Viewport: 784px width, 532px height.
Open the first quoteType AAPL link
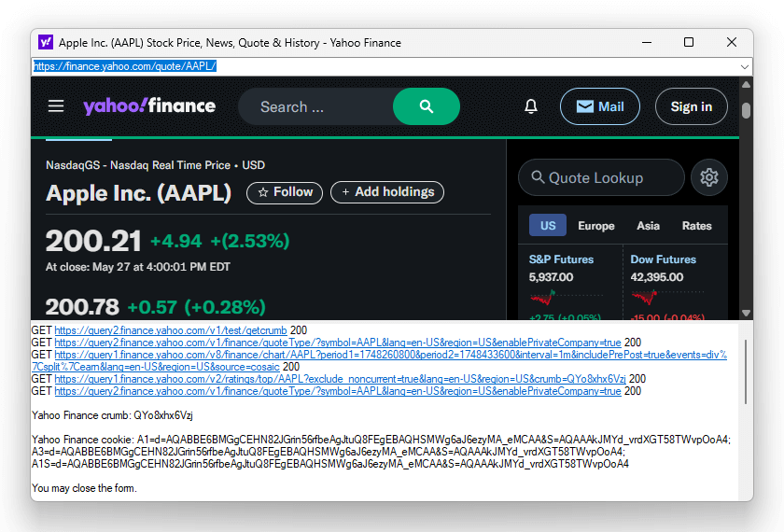pyautogui.click(x=338, y=343)
